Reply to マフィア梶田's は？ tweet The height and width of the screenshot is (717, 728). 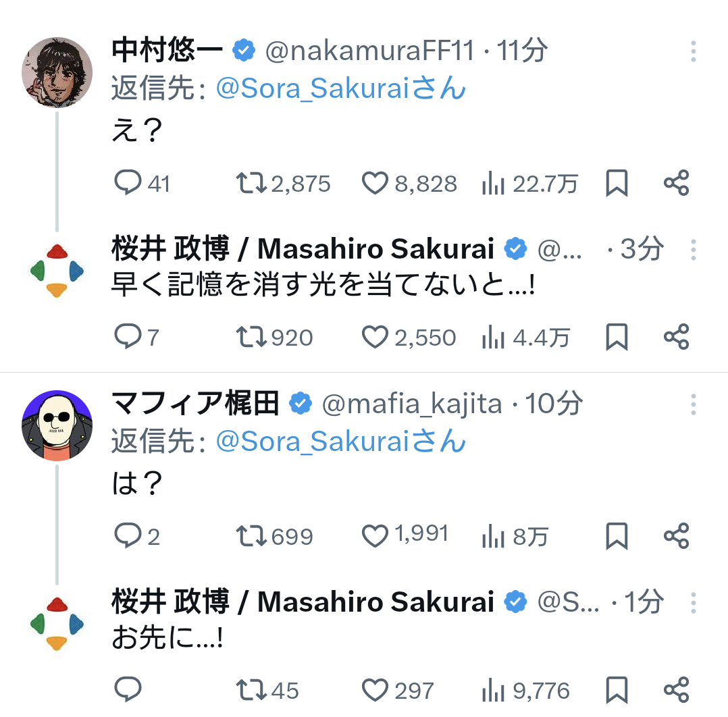pyautogui.click(x=128, y=536)
